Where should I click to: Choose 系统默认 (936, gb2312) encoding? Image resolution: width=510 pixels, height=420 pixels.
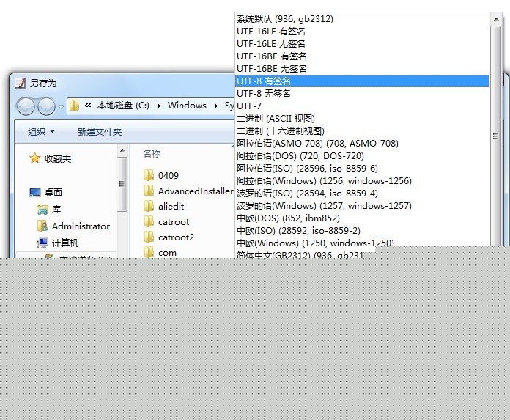[362, 19]
